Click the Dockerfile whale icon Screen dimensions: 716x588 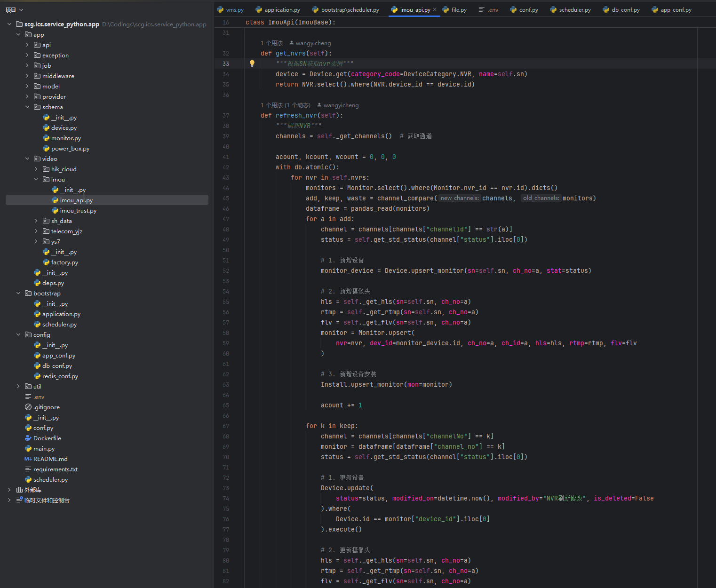(28, 438)
